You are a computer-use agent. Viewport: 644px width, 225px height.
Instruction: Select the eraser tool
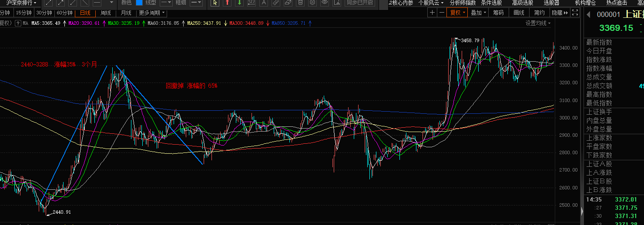coord(288,3)
